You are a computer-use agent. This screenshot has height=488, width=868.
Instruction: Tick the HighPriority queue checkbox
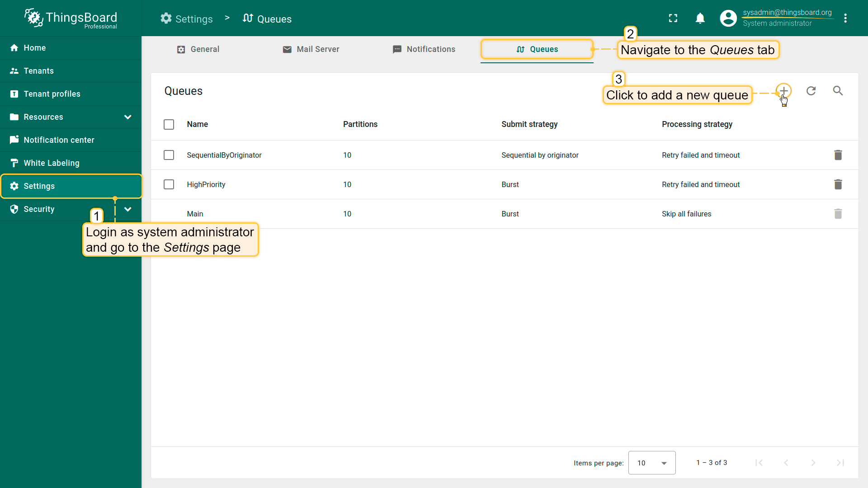(169, 184)
